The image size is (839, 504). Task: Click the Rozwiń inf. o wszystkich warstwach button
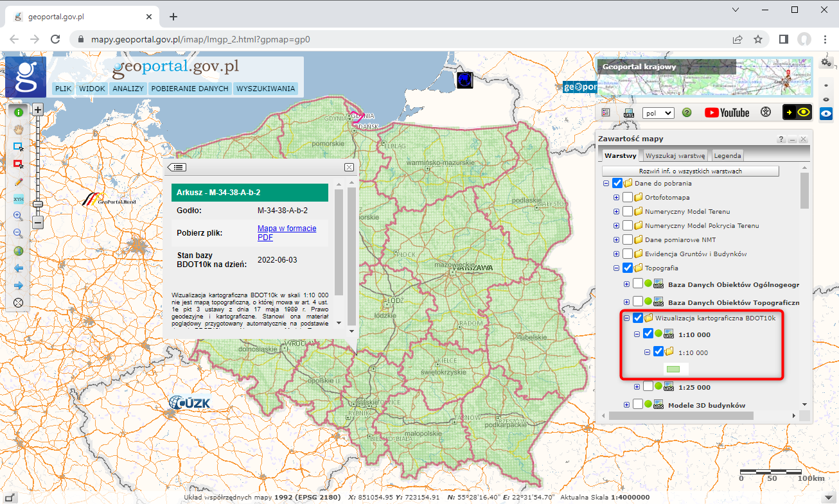690,170
